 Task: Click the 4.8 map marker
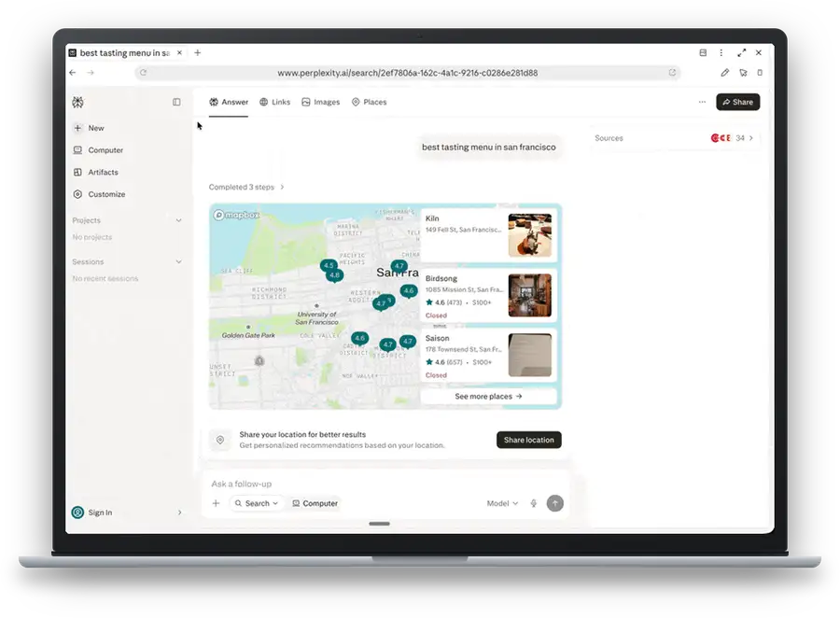coord(335,275)
